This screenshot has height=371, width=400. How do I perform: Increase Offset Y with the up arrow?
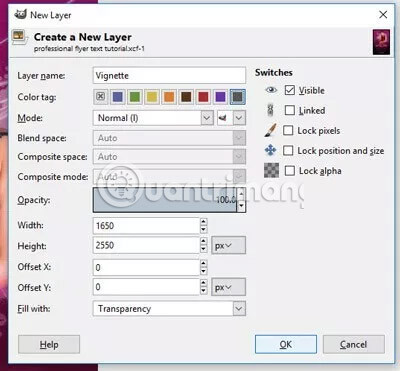pos(203,283)
